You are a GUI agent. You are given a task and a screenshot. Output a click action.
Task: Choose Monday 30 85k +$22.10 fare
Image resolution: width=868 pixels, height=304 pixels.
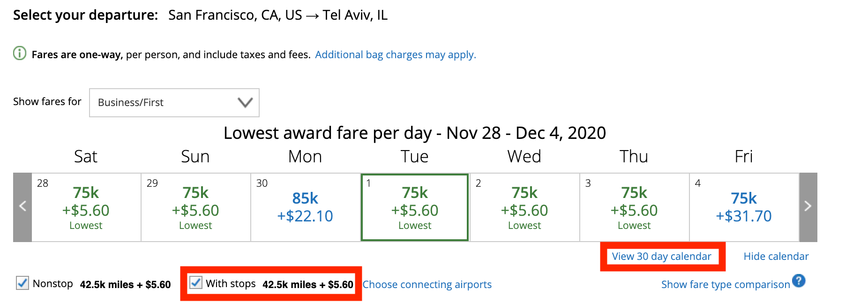click(305, 207)
